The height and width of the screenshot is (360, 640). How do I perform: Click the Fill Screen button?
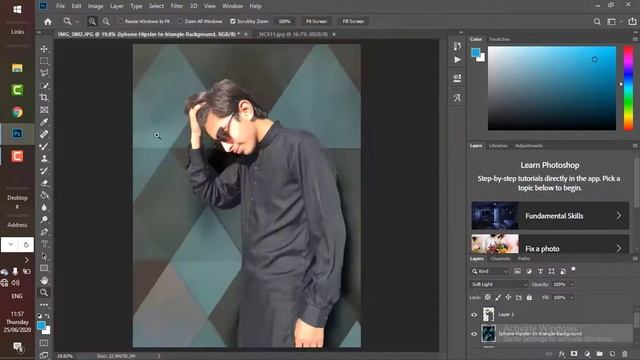(x=353, y=21)
